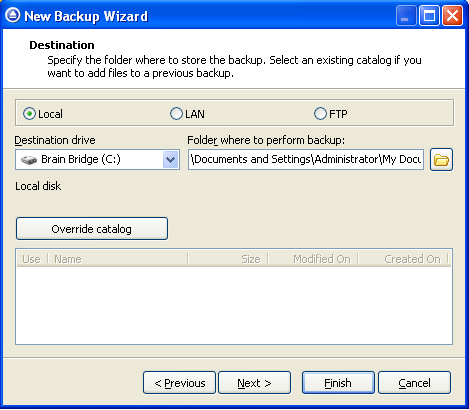
Task: Choose the LAN destination option
Action: pyautogui.click(x=176, y=114)
